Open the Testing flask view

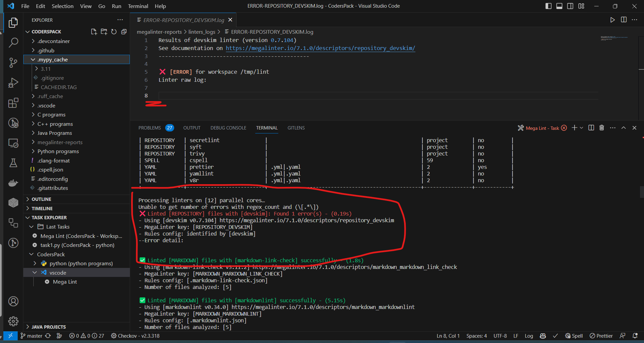(x=13, y=163)
